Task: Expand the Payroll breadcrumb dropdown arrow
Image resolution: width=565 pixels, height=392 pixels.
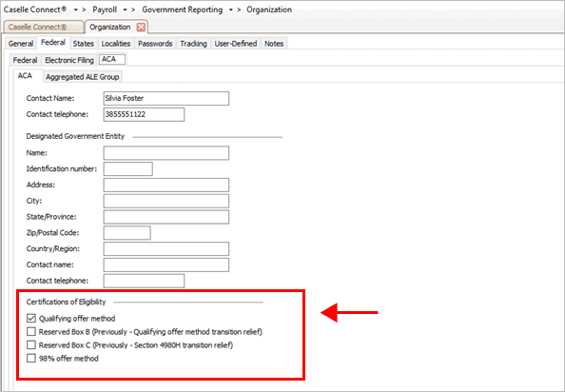Action: 125,10
